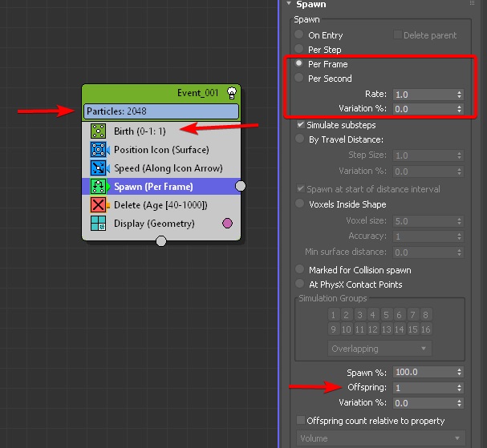Click the Accuracy spinner arrows
The height and width of the screenshot is (448, 487).
point(460,236)
